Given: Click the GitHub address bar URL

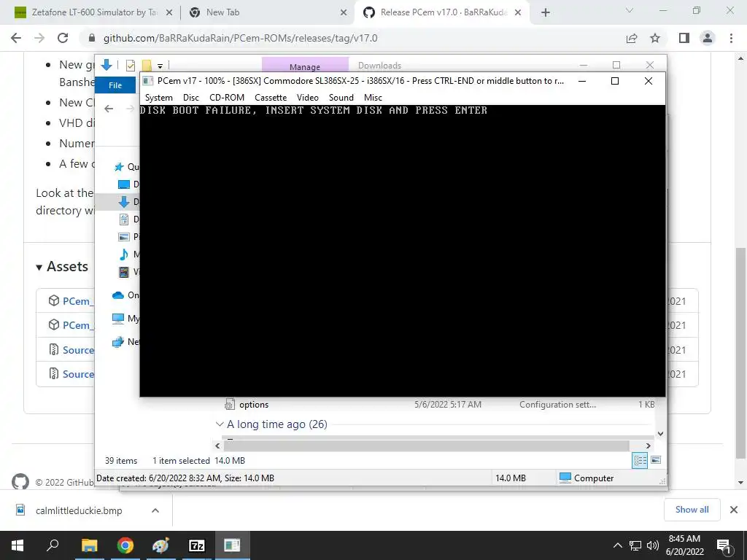Looking at the screenshot, I should pyautogui.click(x=240, y=38).
